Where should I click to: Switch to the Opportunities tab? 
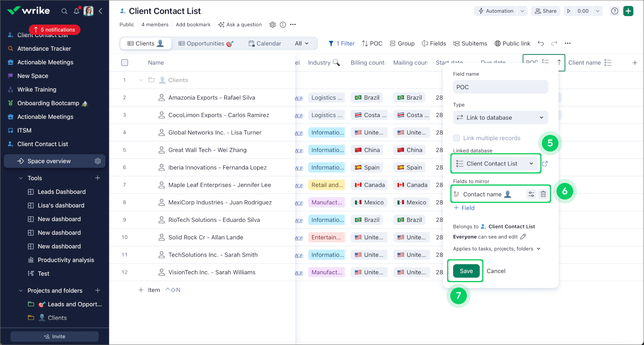(206, 43)
